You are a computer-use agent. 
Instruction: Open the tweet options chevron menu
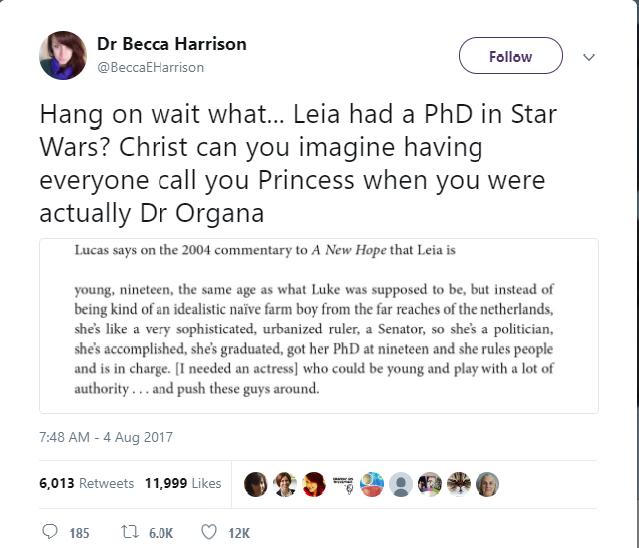[x=589, y=57]
